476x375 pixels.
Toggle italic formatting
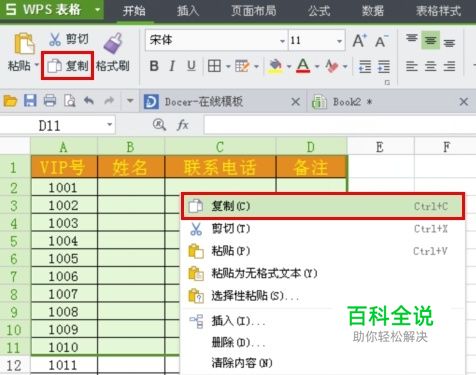(172, 66)
